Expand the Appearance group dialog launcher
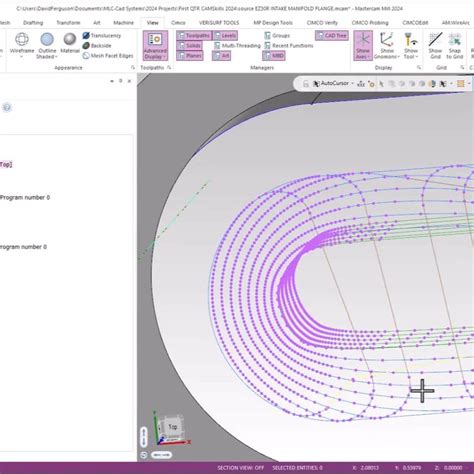This screenshot has width=474, height=474. click(133, 68)
